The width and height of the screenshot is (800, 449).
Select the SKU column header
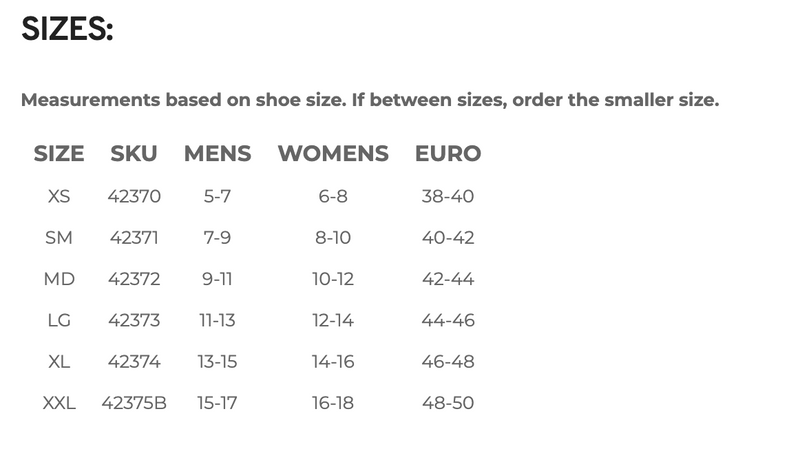134,154
